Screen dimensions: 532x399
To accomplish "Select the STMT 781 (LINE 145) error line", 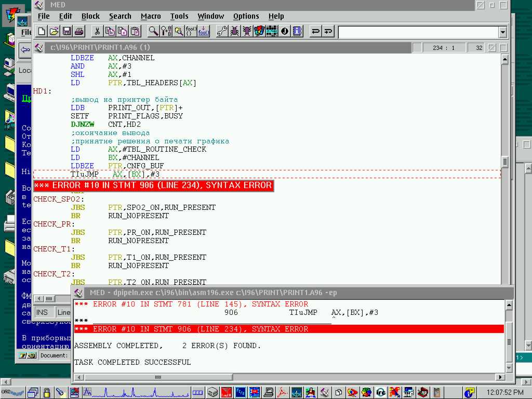I will [x=191, y=304].
